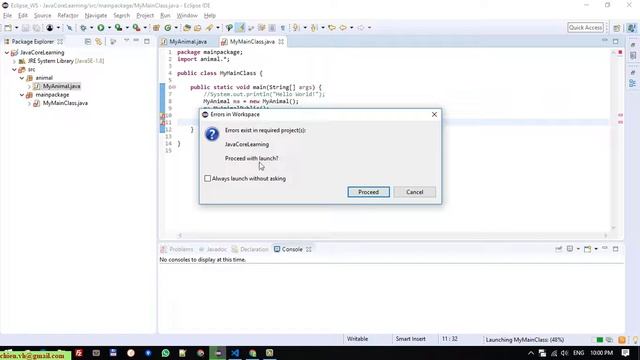The width and height of the screenshot is (640, 360).
Task: Collapse the src folder node
Action: (14, 69)
